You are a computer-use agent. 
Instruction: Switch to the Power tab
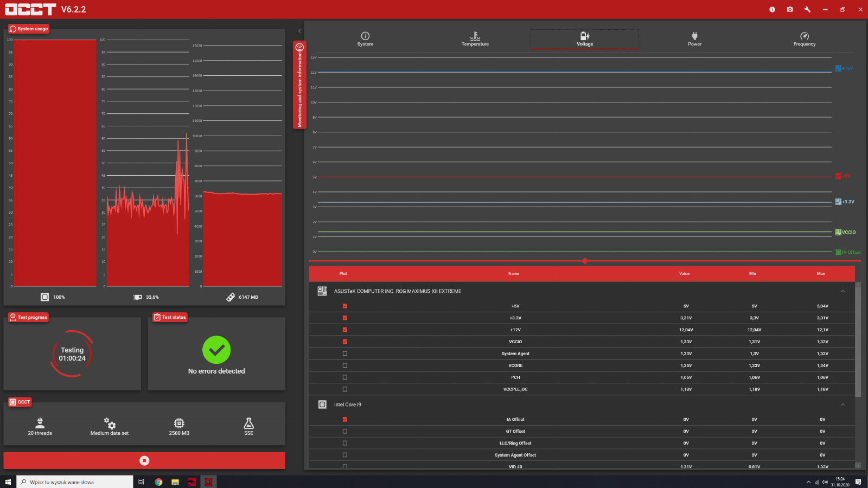click(695, 39)
